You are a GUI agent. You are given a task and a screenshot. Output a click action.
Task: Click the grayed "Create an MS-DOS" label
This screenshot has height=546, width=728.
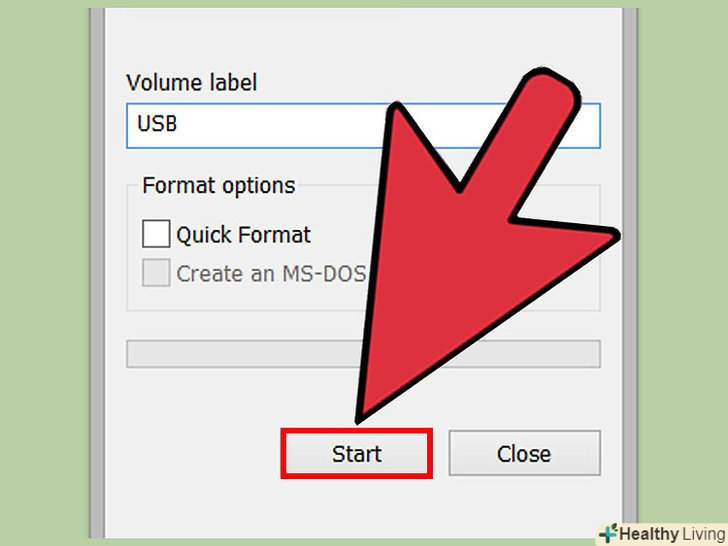pos(271,273)
